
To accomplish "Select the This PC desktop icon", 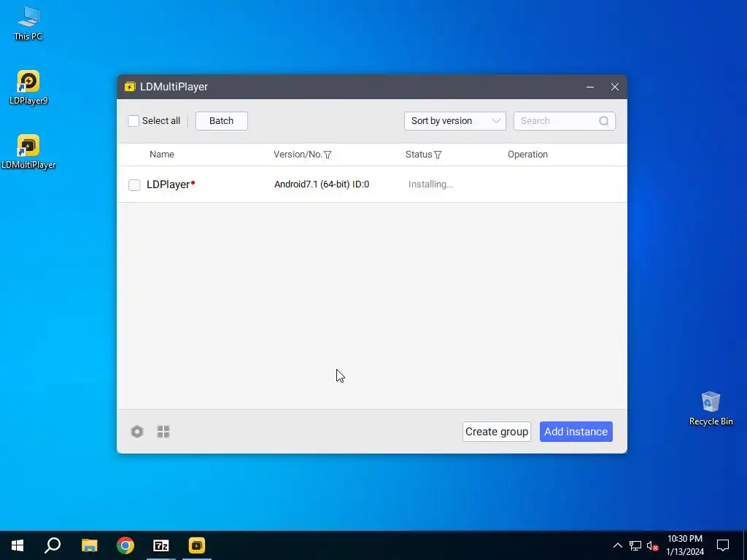I will 28,23.
